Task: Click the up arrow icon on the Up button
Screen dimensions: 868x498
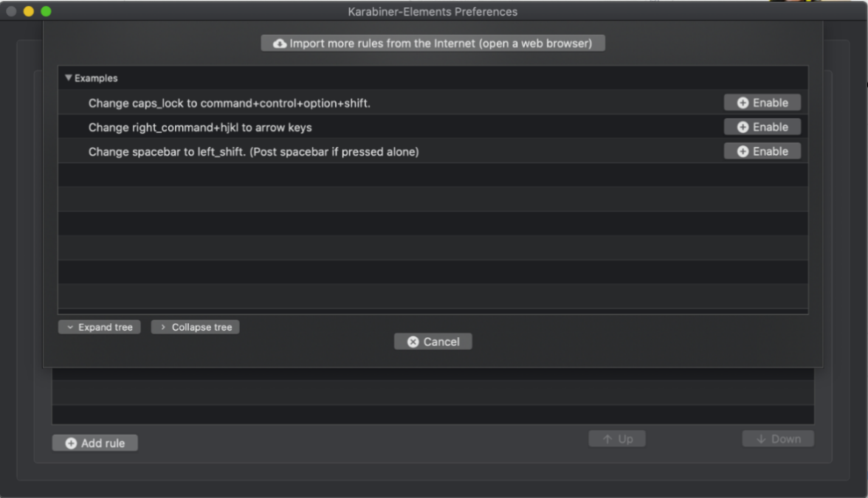Action: pos(607,438)
